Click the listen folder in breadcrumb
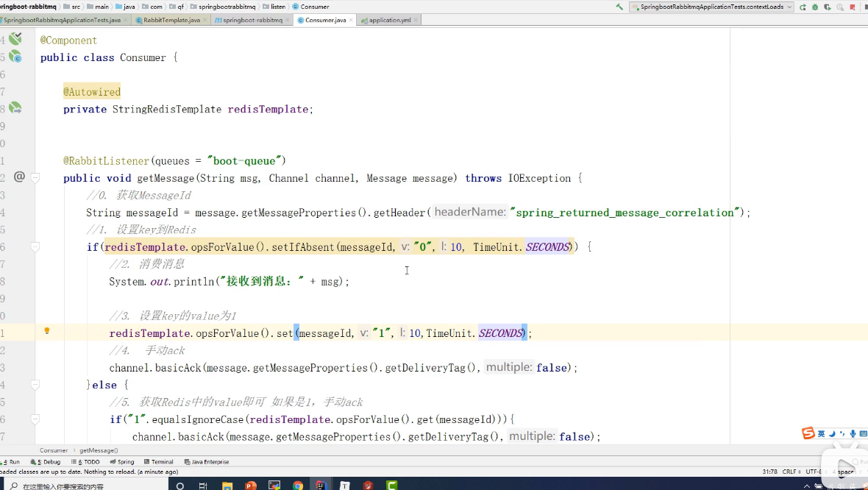 [277, 7]
